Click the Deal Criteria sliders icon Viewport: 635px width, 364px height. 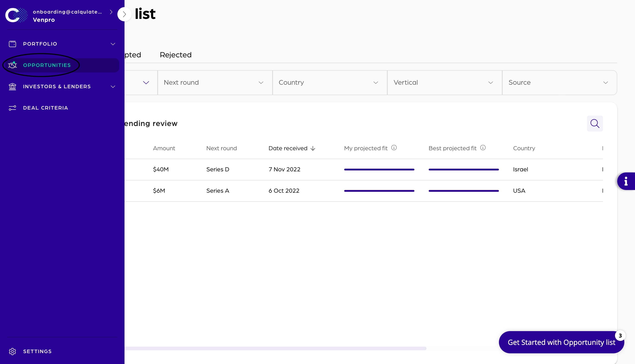tap(12, 108)
